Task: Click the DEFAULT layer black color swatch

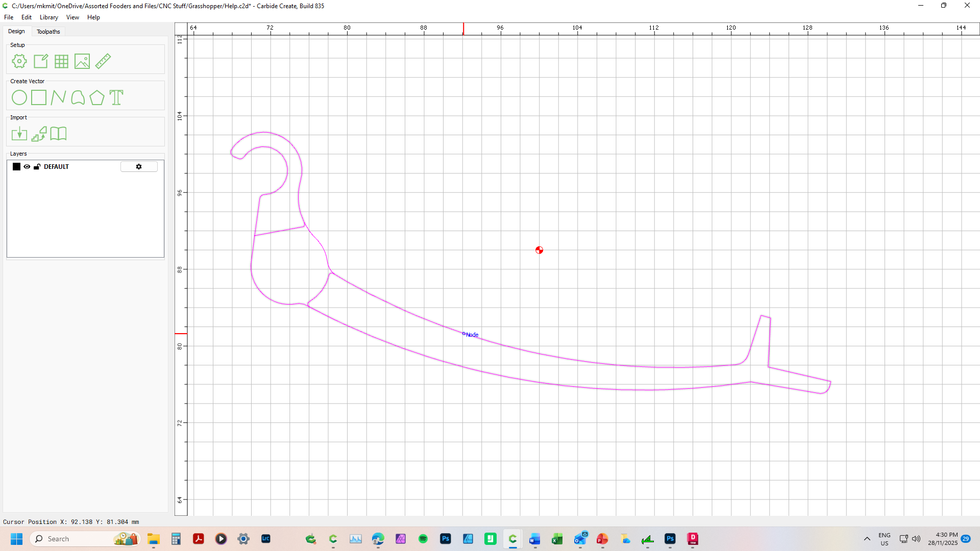Action: (16, 167)
